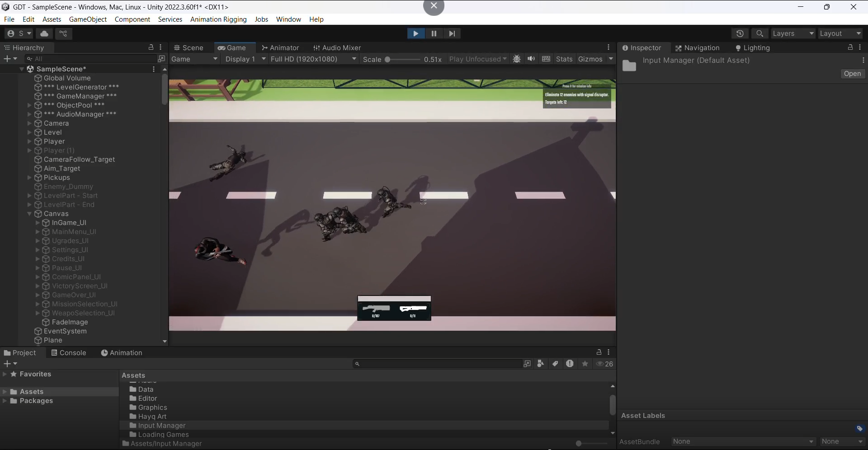The image size is (868, 450).
Task: Expand the InGame_UI object
Action: (38, 223)
